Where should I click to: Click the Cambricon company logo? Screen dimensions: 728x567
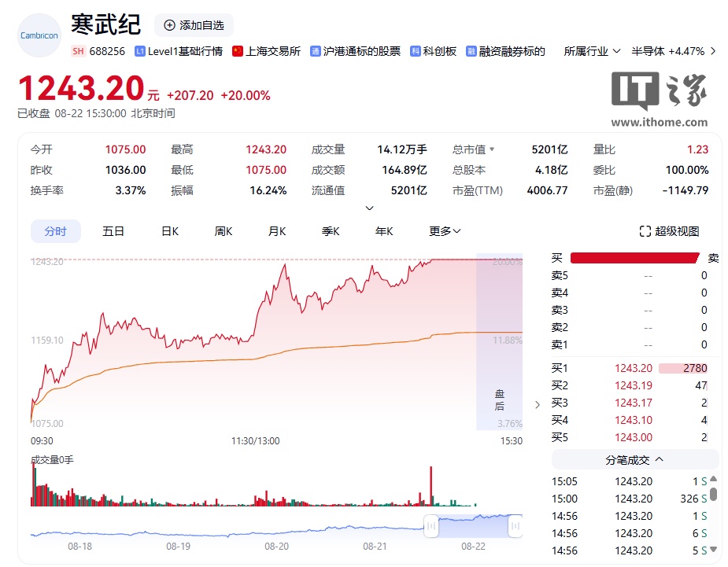[38, 35]
